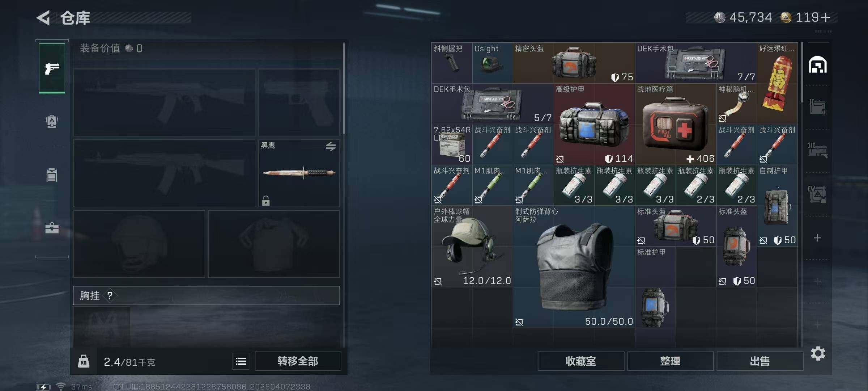The height and width of the screenshot is (391, 868).
Task: Select the 战地医疗箱 first aid item
Action: tap(676, 124)
